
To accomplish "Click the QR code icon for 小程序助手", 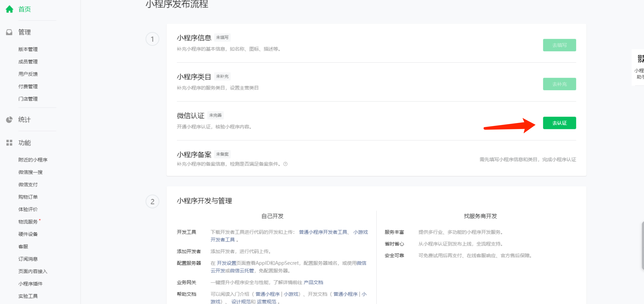I will click(641, 59).
